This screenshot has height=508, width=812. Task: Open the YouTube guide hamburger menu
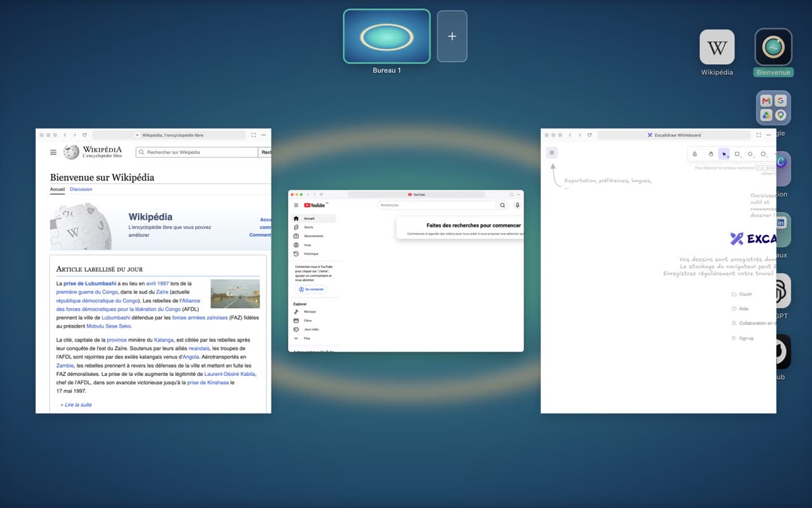(296, 205)
